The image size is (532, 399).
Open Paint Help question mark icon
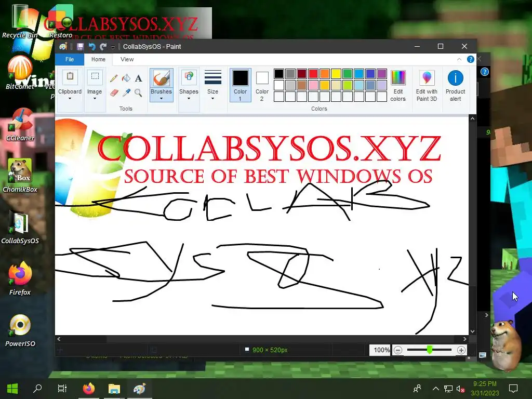[x=470, y=59]
